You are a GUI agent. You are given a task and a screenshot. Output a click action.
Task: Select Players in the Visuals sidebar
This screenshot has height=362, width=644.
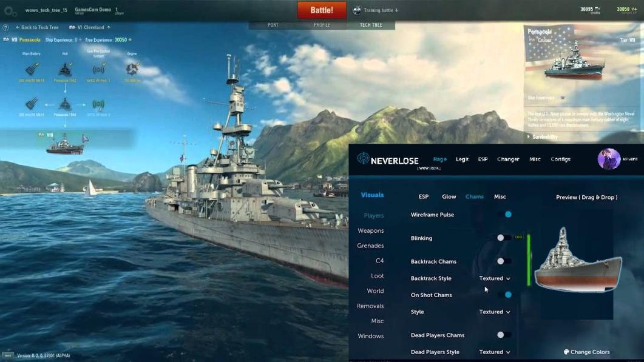(374, 215)
